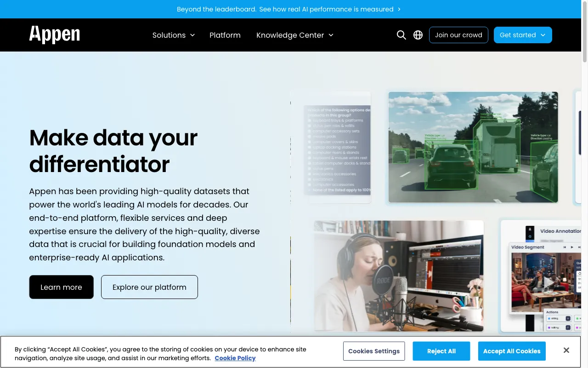Open the globe language selector
Screen dimensions: 588x368
coord(418,35)
